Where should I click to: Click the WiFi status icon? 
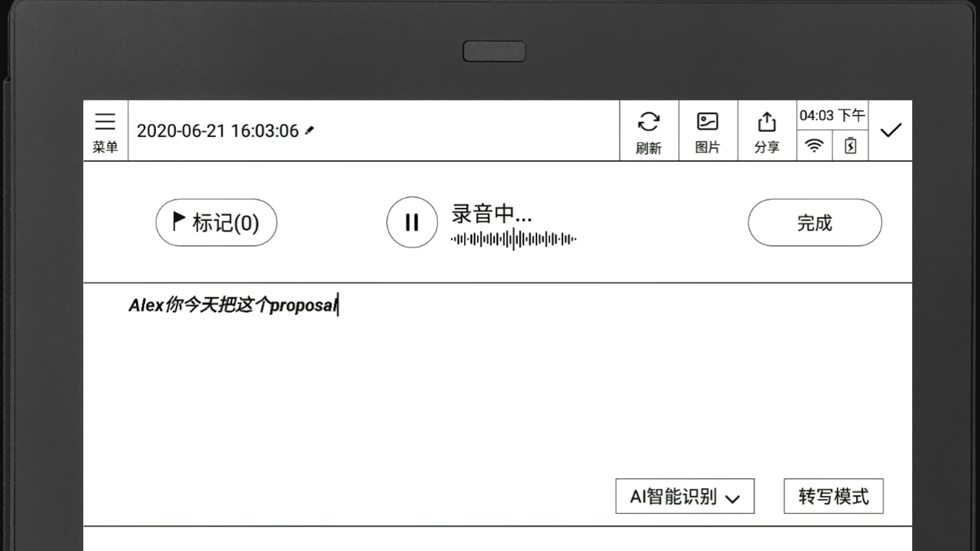click(x=814, y=146)
